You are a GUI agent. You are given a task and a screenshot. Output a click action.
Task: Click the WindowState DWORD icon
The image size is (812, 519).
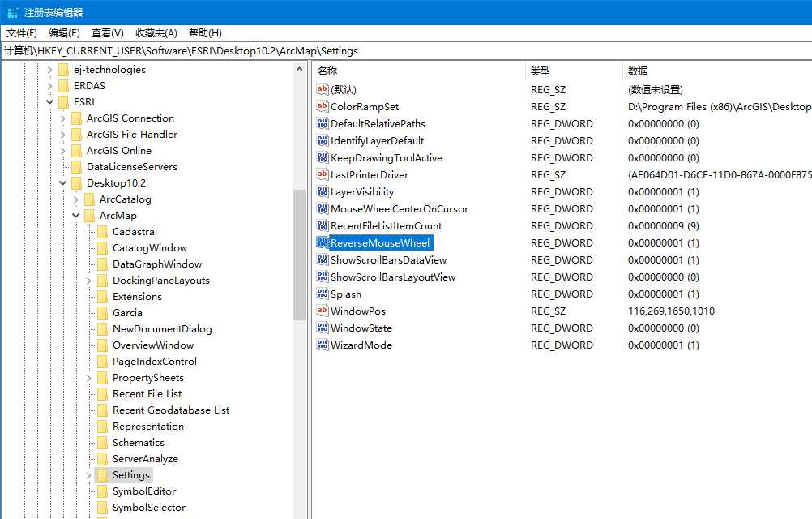(322, 328)
